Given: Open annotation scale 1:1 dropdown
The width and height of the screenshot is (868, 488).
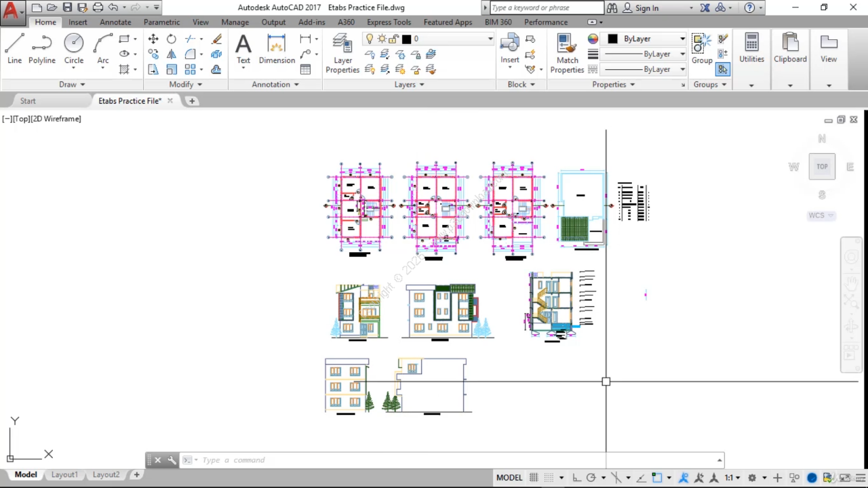Looking at the screenshot, I should (x=732, y=477).
